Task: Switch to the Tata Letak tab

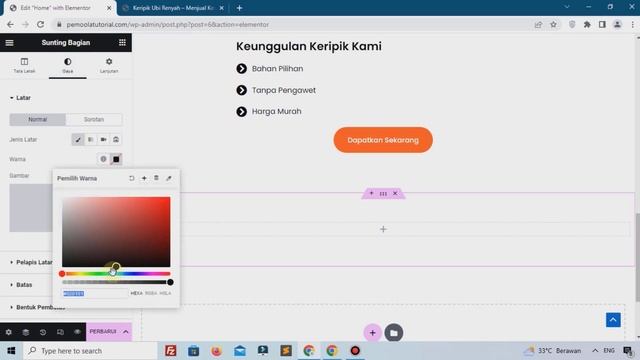Action: click(24, 65)
